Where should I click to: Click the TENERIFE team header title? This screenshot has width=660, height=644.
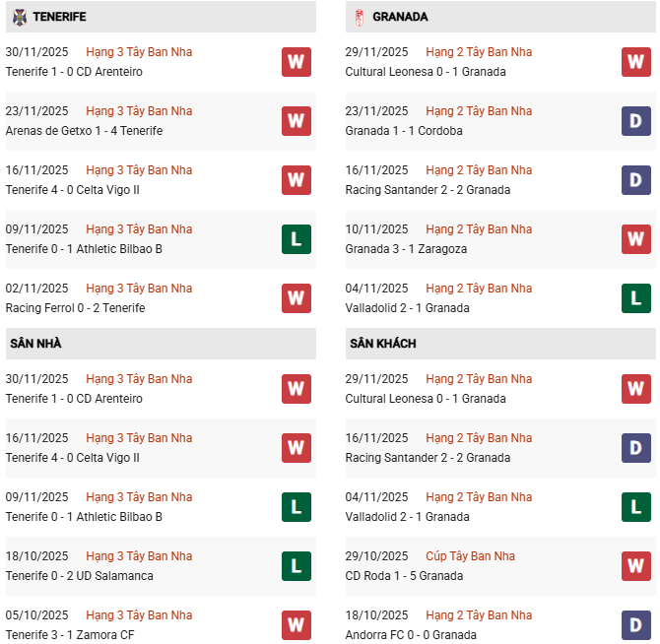[59, 17]
